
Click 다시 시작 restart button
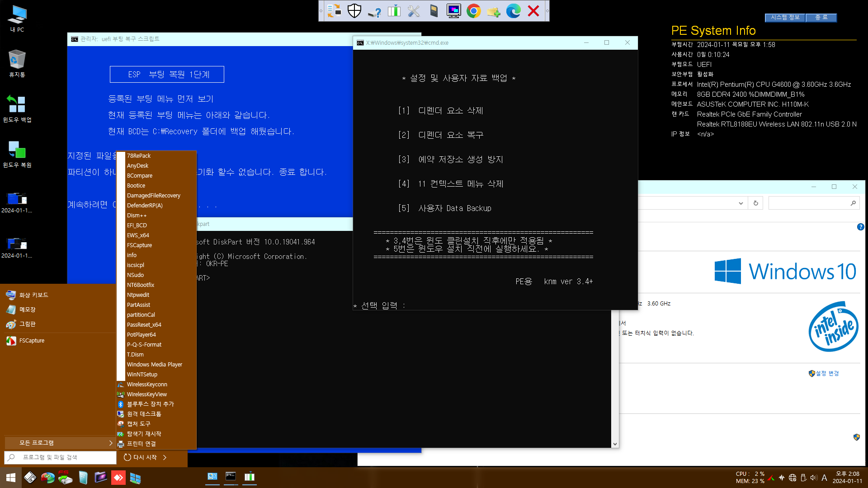click(x=140, y=457)
